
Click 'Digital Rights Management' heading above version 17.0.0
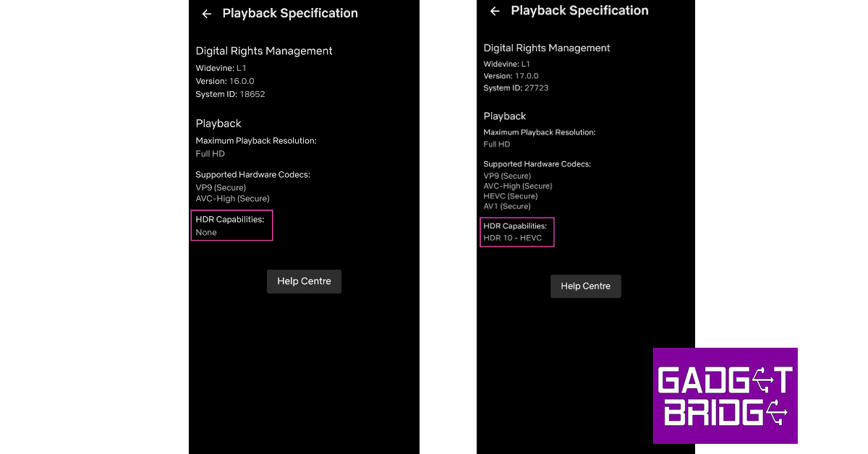click(x=547, y=48)
